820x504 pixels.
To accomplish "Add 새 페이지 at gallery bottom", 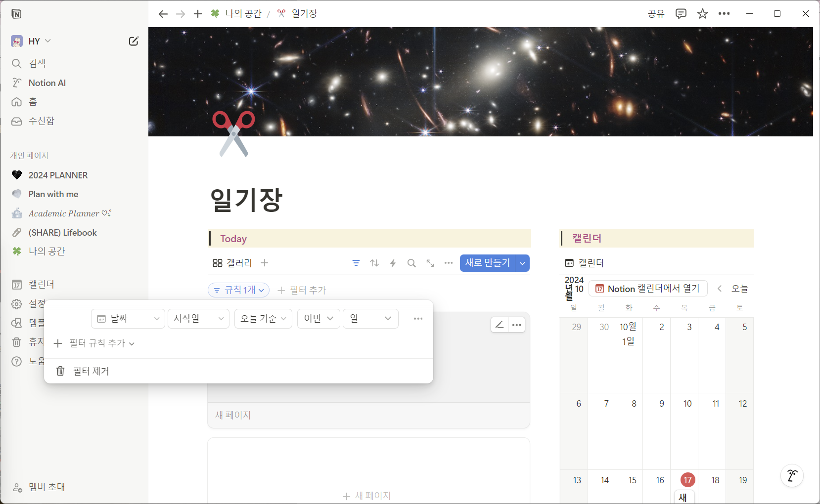I will point(367,496).
